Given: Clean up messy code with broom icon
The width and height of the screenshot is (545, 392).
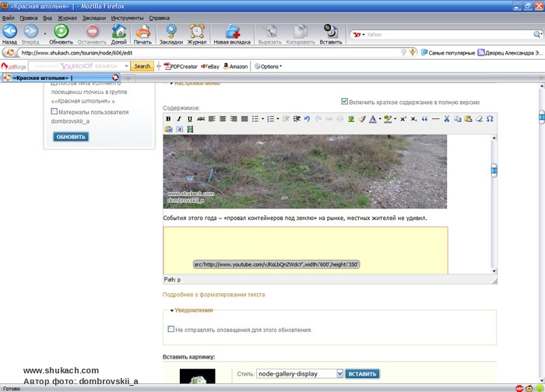Looking at the screenshot, I should (x=362, y=119).
